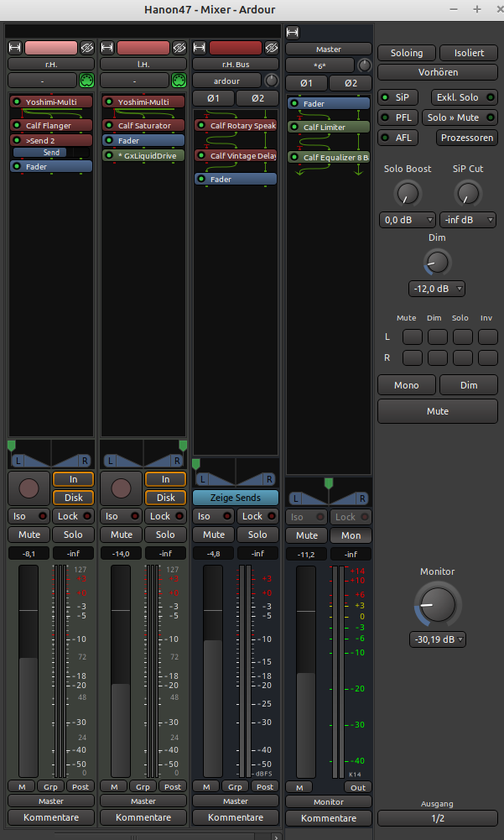
Task: Open the Master output selector under r.H. strip
Action: point(51,801)
